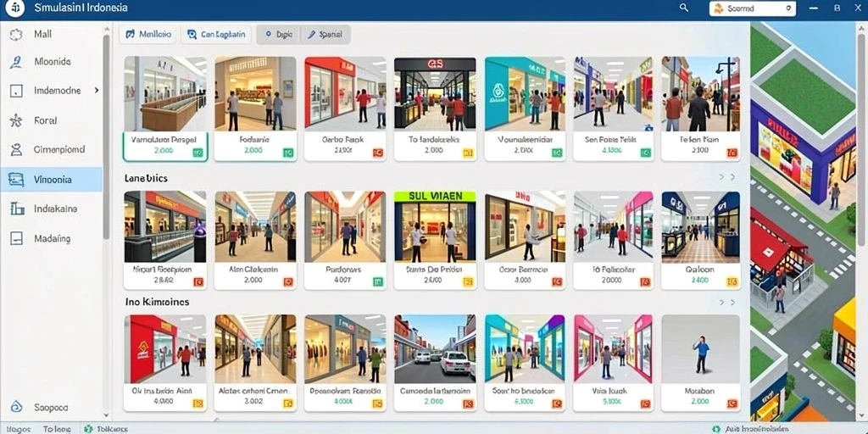Click the round app logo in title bar
The width and height of the screenshot is (868, 434).
[15, 8]
